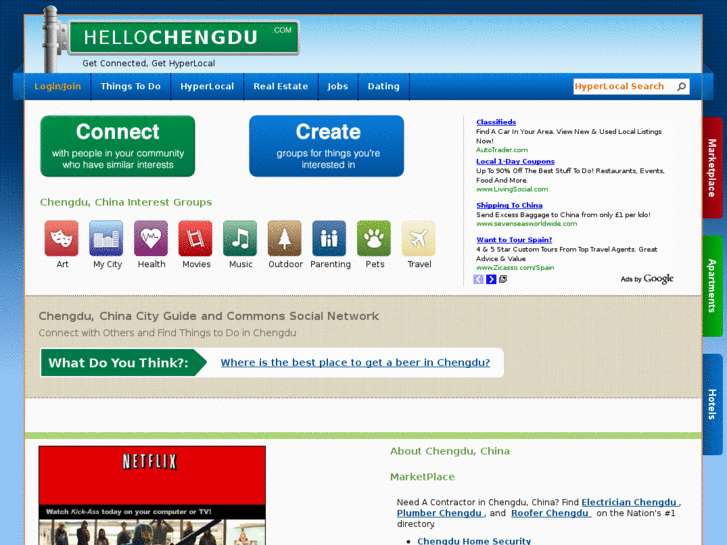
Task: Open the Login/Join menu item
Action: pos(57,86)
